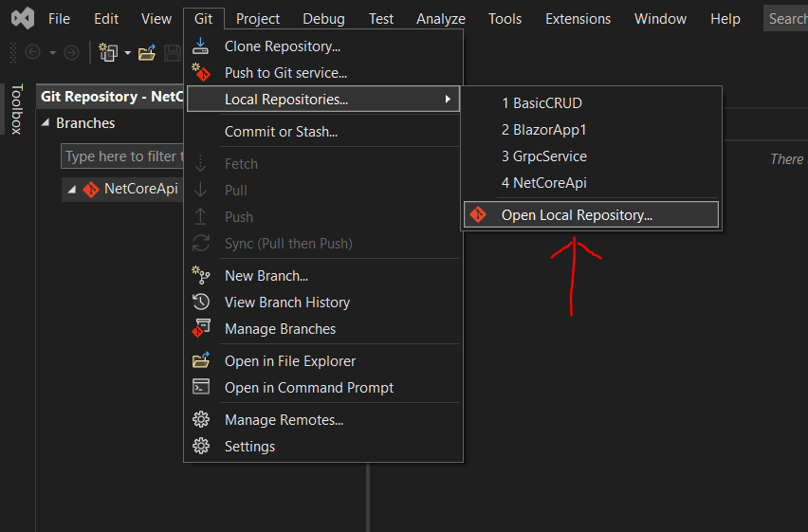The image size is (808, 532).
Task: Open the navigate backward history dropdown arrow
Action: coord(52,52)
